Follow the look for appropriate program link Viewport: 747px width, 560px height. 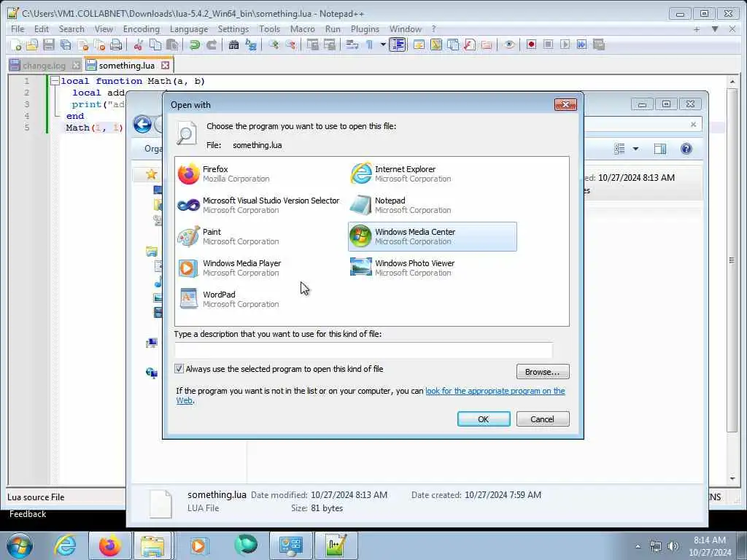click(x=495, y=391)
